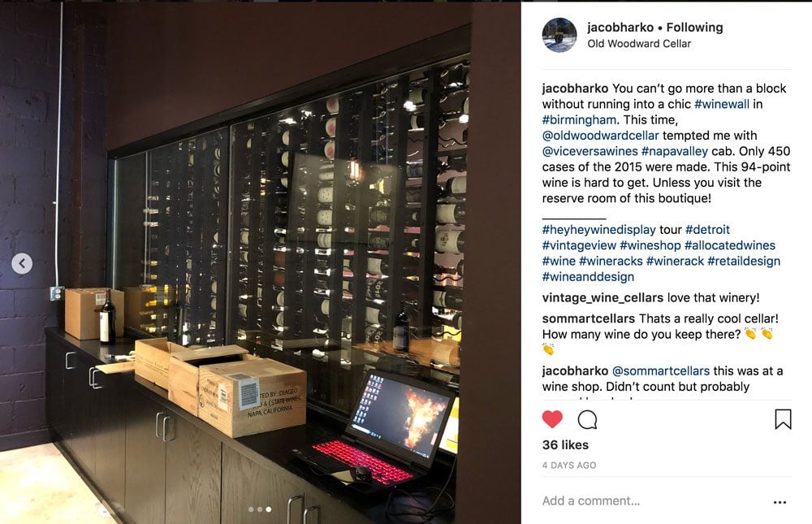Image resolution: width=812 pixels, height=524 pixels.
Task: Save the post with the bookmark icon
Action: point(783,419)
